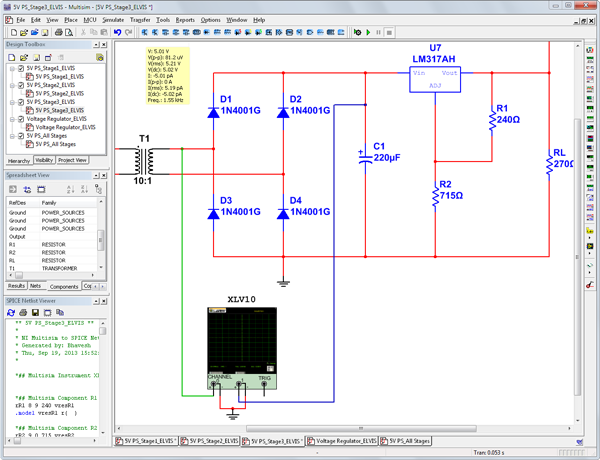Collapse the Voltage Regulator_ELVIS tree node
600x460 pixels.
click(11, 119)
